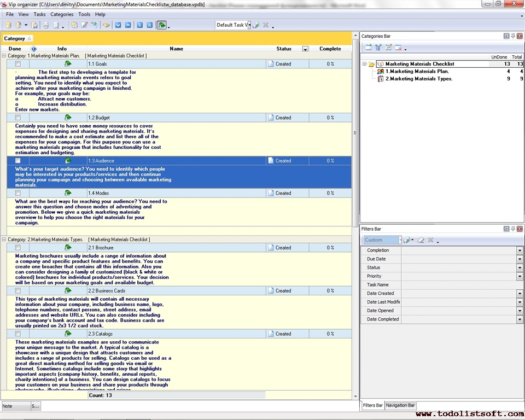Image resolution: width=525 pixels, height=420 pixels.
Task: Collapse the Marketing Materials Checklist tree node
Action: point(364,64)
